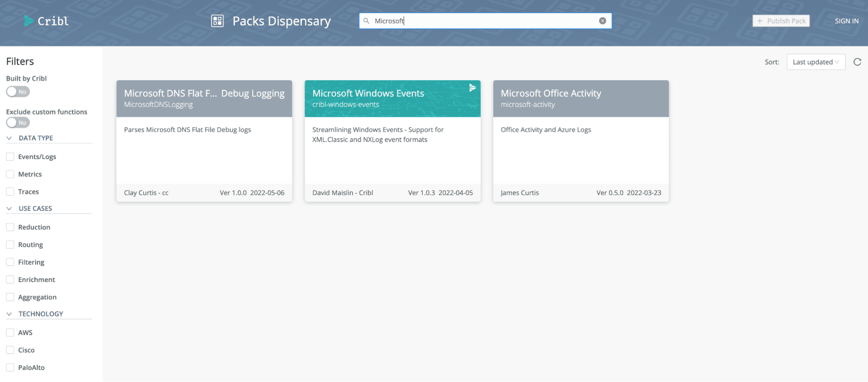Click the refresh icon beside Sort
Screen dimensions: 868x382
coord(857,62)
